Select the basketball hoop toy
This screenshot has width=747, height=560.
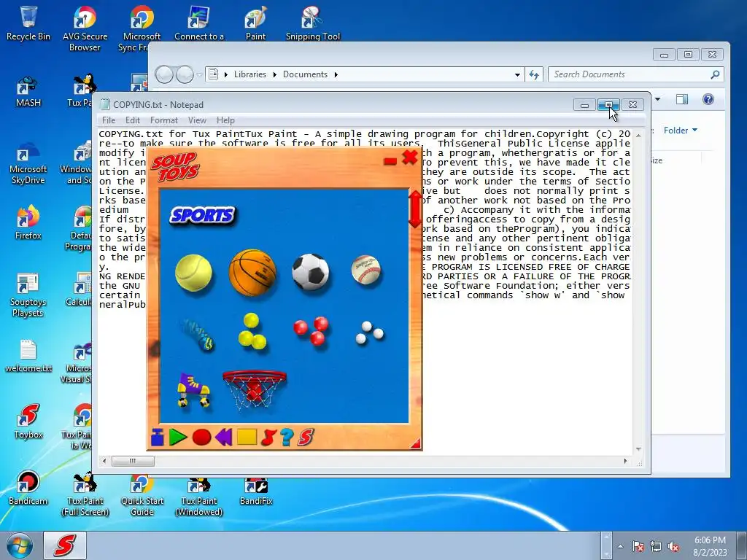click(x=255, y=389)
